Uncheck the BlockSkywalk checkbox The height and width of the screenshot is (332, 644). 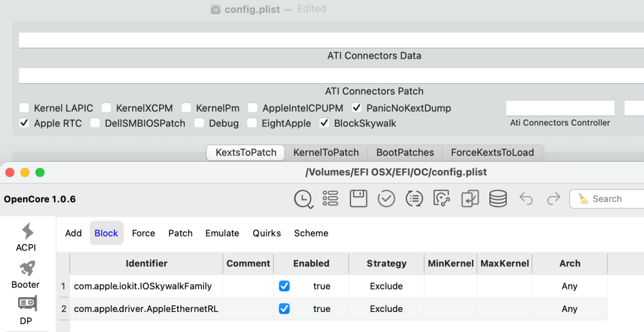point(325,123)
